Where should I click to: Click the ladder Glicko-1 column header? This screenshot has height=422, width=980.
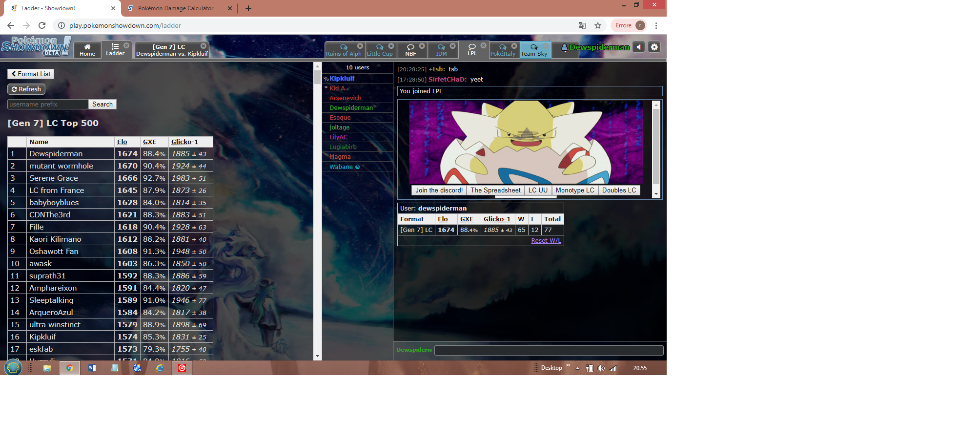(184, 142)
